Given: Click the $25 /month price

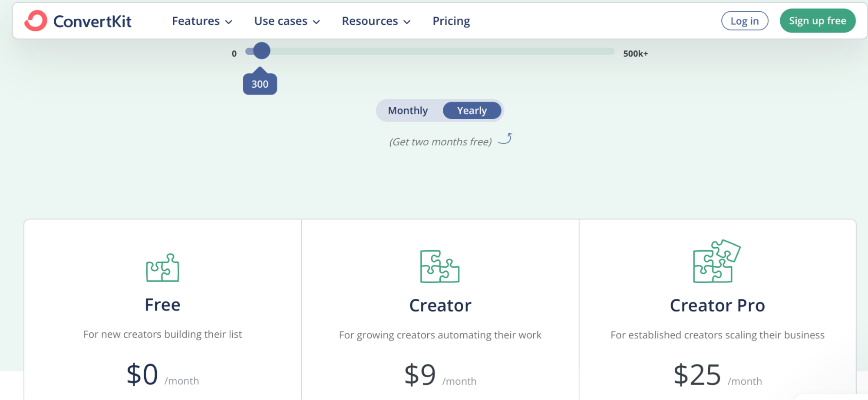Looking at the screenshot, I should click(717, 375).
